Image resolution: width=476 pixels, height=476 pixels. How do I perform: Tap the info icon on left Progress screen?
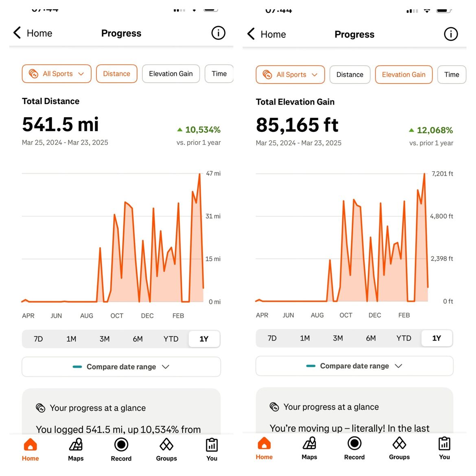pyautogui.click(x=218, y=33)
